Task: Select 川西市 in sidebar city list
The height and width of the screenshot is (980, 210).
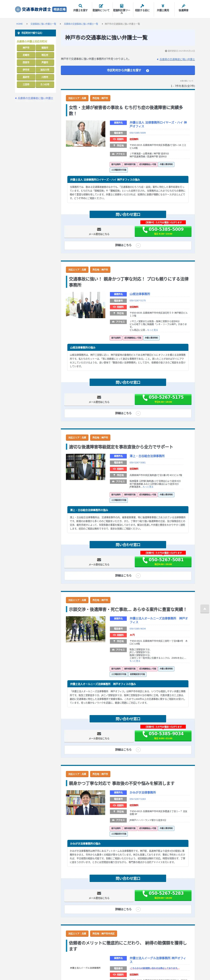Action: (x=45, y=77)
